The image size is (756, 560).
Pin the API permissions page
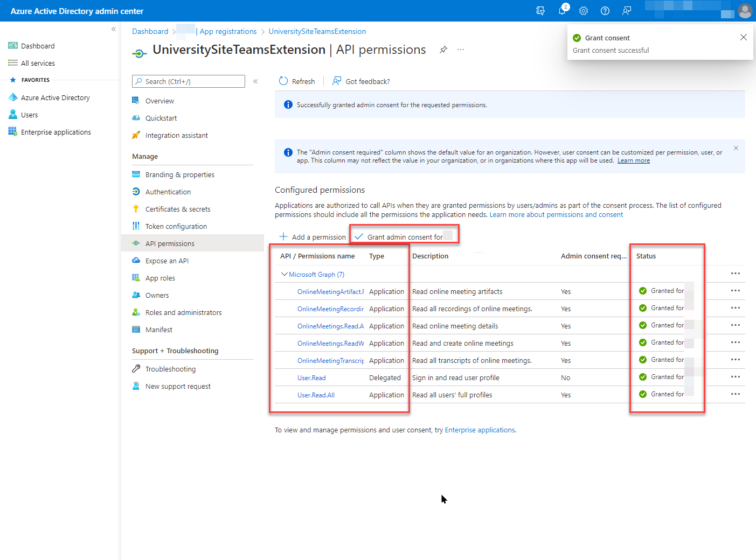[443, 50]
